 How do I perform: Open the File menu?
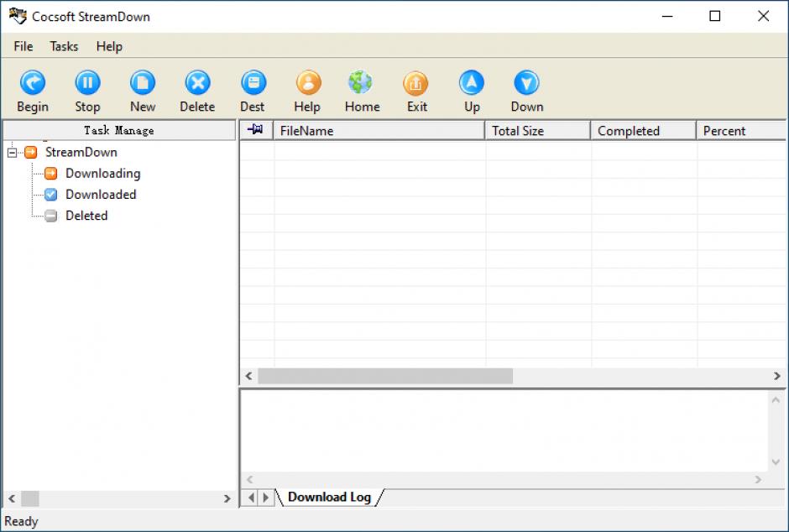click(x=24, y=46)
